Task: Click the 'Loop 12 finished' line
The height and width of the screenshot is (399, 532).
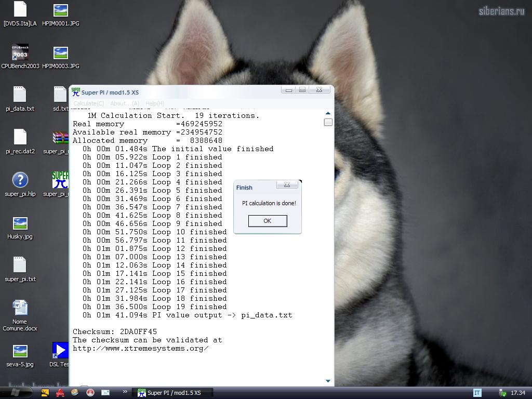Action: 155,249
